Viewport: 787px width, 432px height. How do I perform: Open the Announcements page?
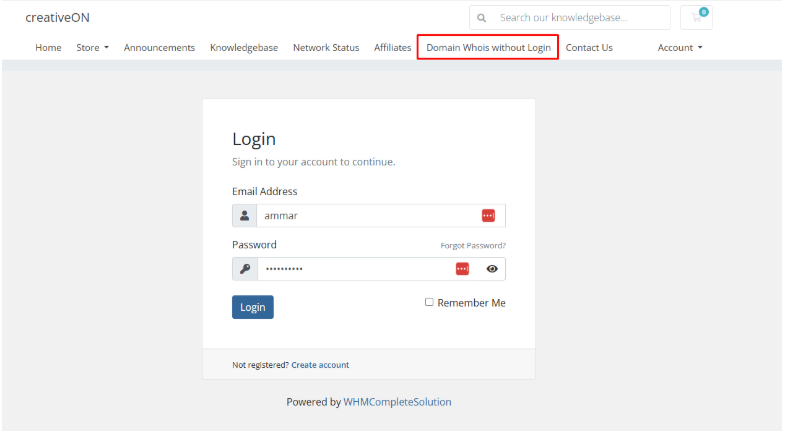tap(159, 48)
